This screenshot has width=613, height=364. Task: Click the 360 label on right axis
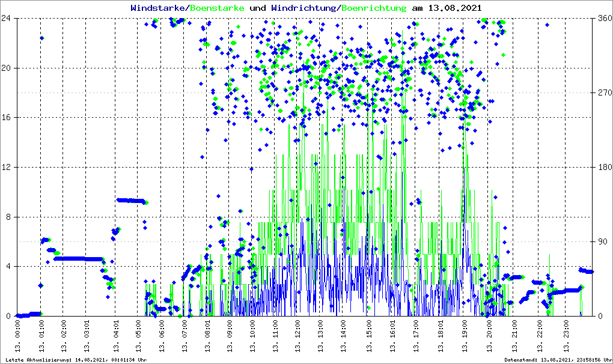603,18
